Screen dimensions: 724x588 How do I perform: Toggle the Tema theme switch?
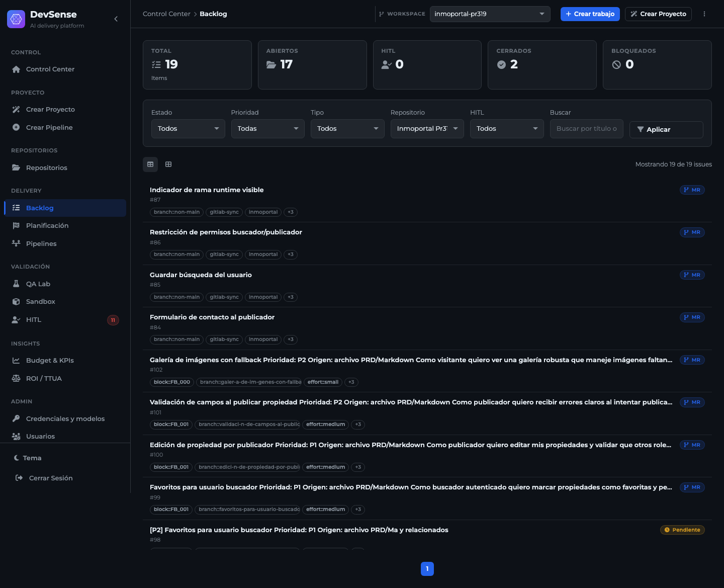pyautogui.click(x=28, y=458)
